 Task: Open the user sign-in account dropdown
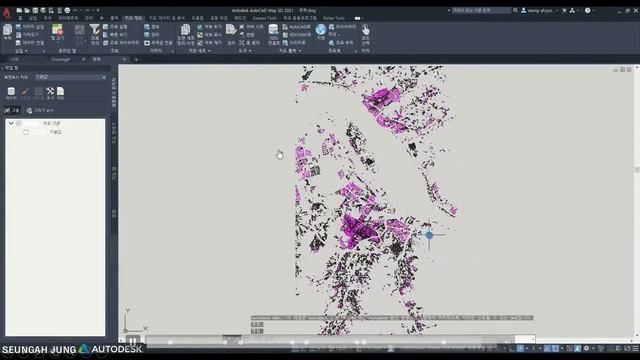(x=539, y=11)
